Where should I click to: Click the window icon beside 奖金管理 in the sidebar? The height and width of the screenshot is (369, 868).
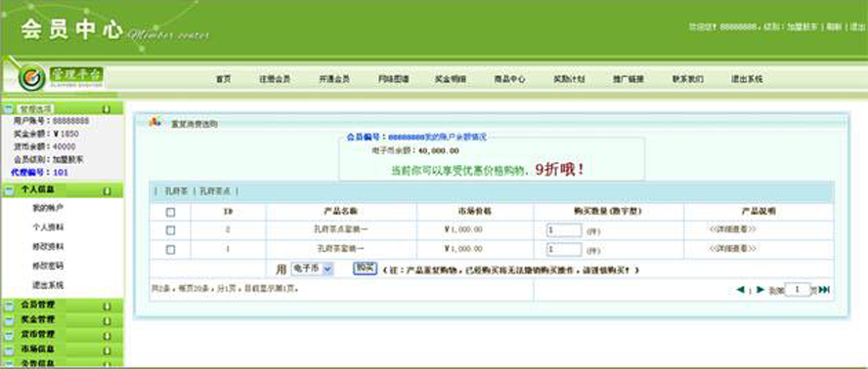pos(9,320)
